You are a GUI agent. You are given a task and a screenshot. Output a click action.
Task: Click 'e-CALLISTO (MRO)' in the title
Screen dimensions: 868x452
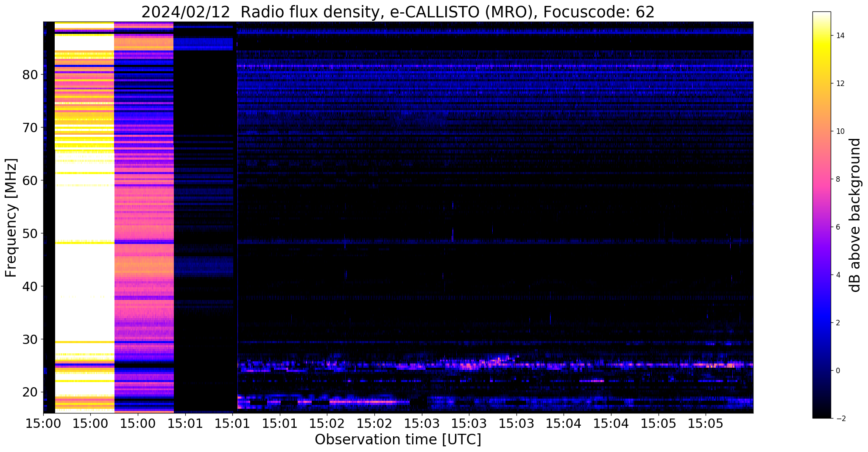click(462, 12)
